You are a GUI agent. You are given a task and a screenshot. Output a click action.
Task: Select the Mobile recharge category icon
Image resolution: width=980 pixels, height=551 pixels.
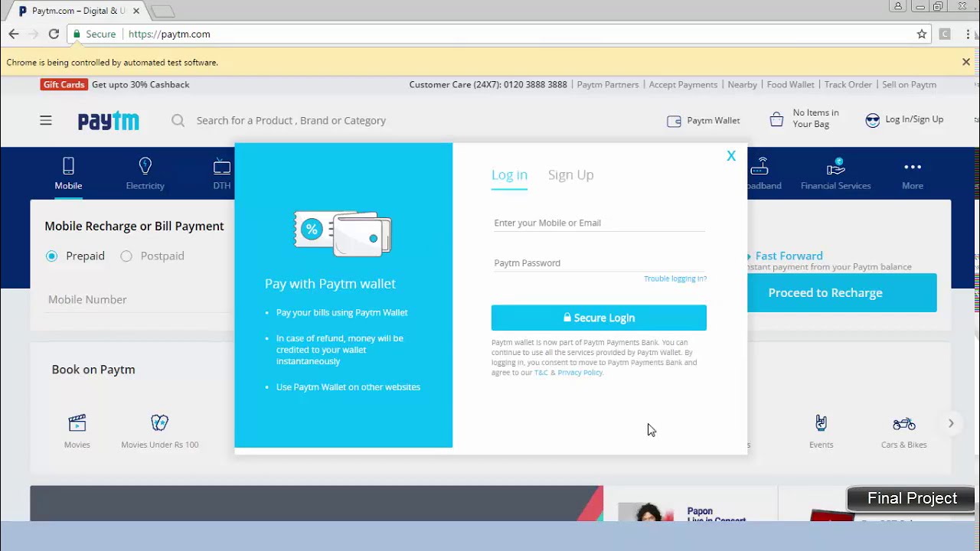[68, 166]
